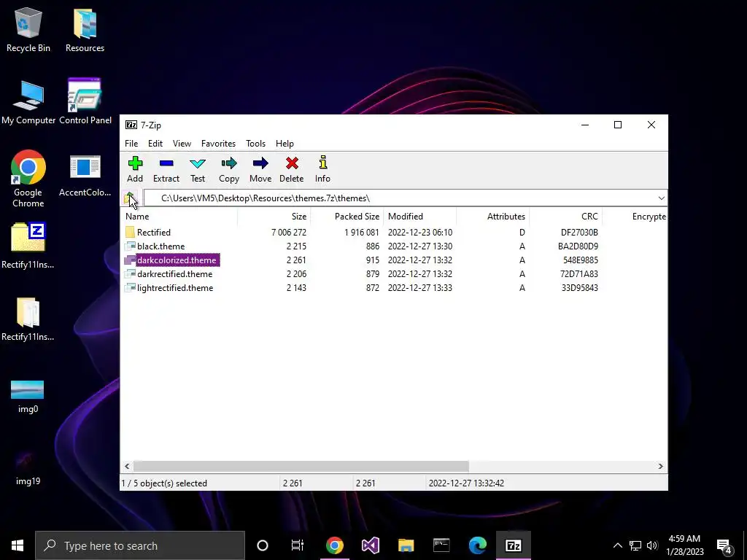The image size is (747, 560).
Task: Sort by Modified column header
Action: tap(419, 216)
